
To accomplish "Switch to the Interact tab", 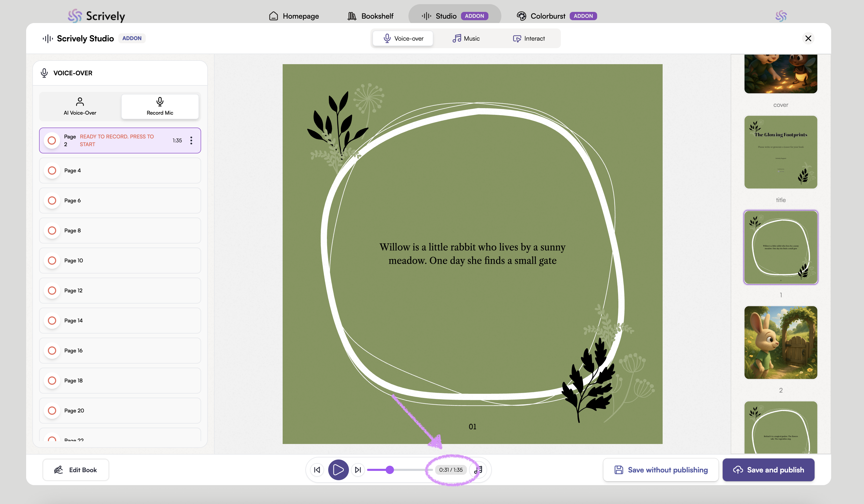I will tap(529, 38).
